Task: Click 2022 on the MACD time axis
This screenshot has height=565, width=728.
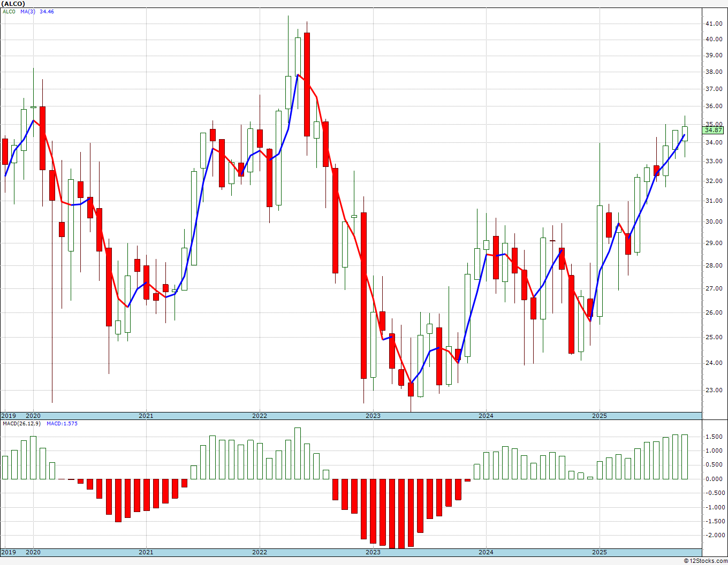Action: tap(259, 552)
